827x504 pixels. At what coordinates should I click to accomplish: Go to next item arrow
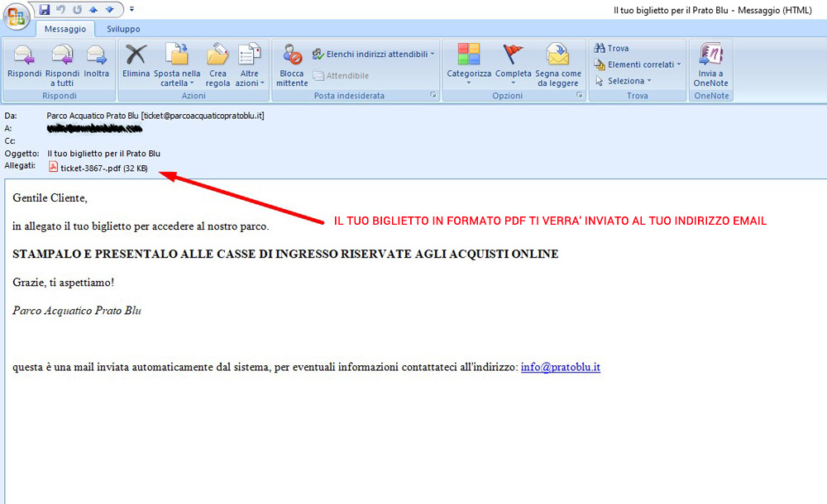[109, 9]
